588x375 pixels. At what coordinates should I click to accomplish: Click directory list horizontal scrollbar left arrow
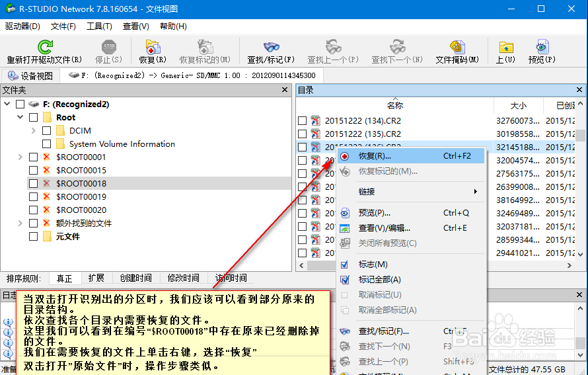301,265
